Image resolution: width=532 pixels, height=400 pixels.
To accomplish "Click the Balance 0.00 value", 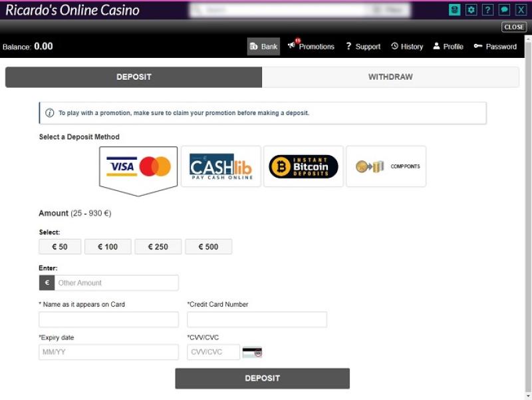I will click(43, 46).
